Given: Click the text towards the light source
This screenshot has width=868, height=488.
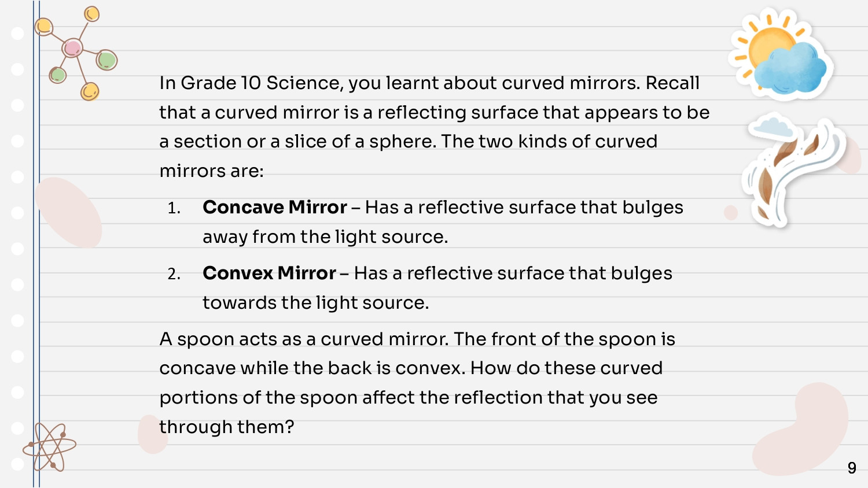Looking at the screenshot, I should (x=316, y=303).
